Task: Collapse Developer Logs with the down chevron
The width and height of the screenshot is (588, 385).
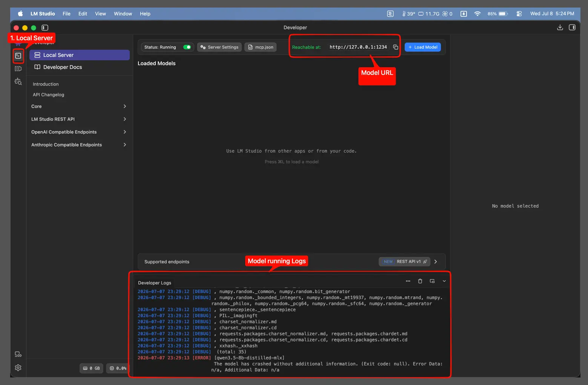Action: point(444,281)
